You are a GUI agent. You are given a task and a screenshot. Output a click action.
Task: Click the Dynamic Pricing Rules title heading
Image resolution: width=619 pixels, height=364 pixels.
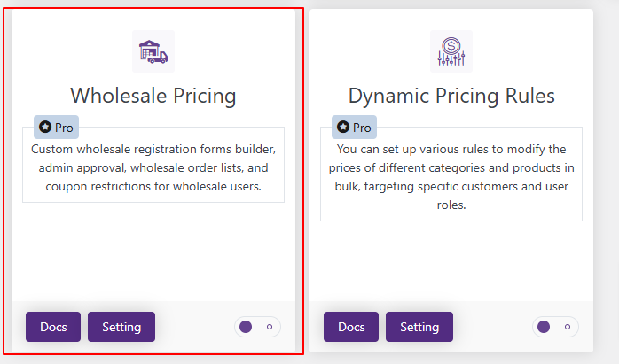point(451,95)
